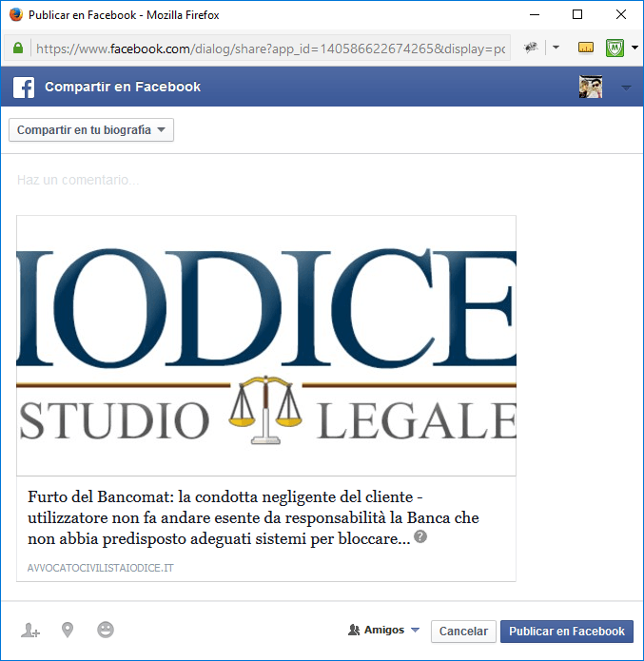
Task: Click the bug extension icon in toolbar
Action: click(x=531, y=48)
